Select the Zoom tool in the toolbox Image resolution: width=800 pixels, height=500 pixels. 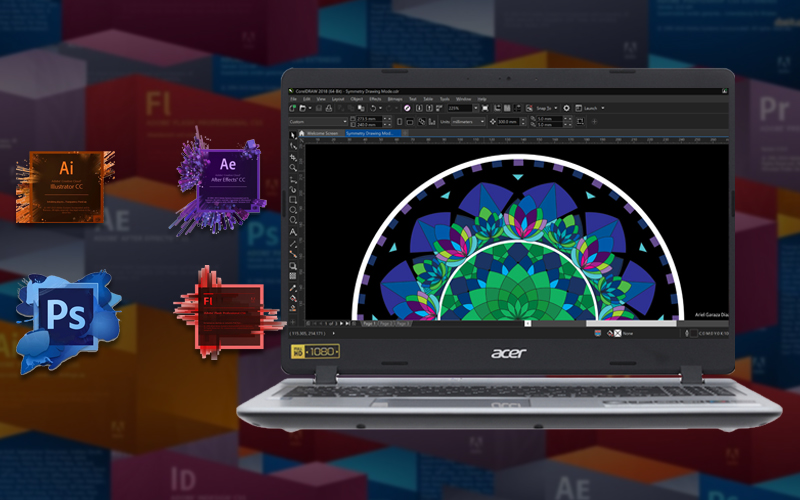[x=293, y=168]
